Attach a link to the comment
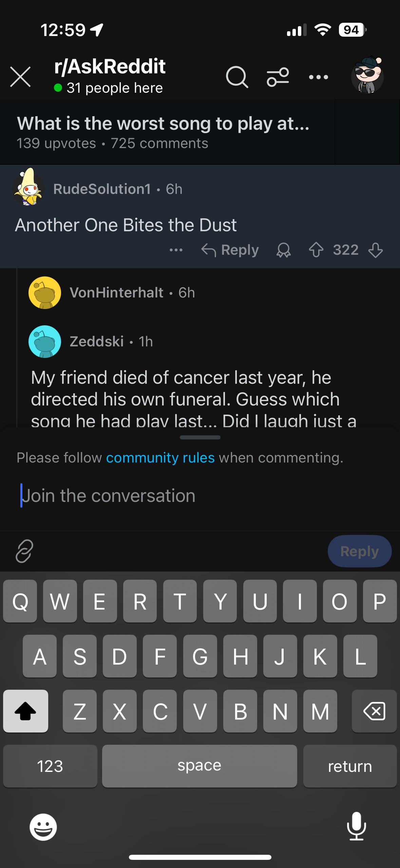The image size is (400, 868). [x=24, y=551]
